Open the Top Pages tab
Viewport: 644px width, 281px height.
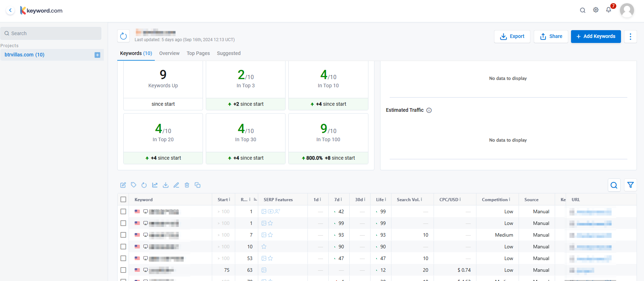pos(198,53)
